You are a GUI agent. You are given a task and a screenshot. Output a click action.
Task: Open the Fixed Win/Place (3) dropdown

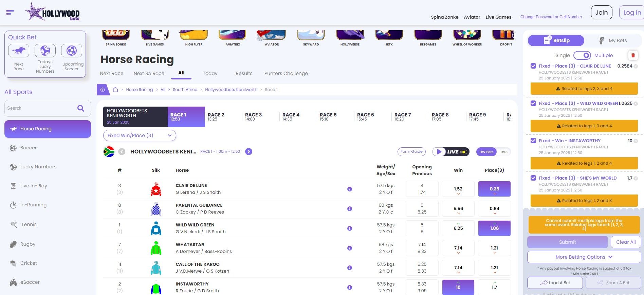point(140,135)
